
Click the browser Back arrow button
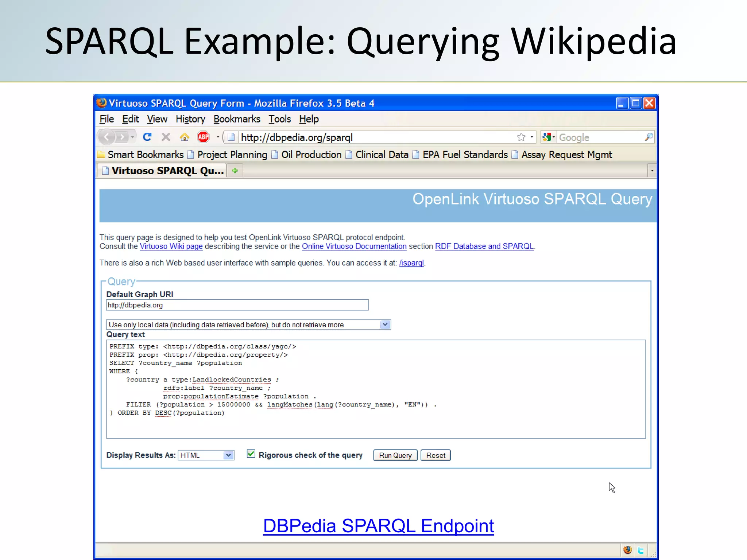tap(107, 137)
